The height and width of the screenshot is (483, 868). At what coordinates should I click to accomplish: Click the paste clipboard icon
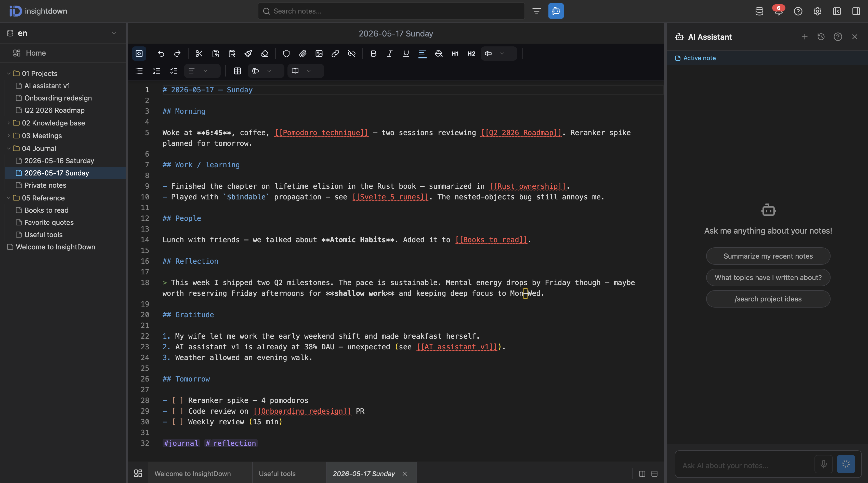click(x=232, y=54)
